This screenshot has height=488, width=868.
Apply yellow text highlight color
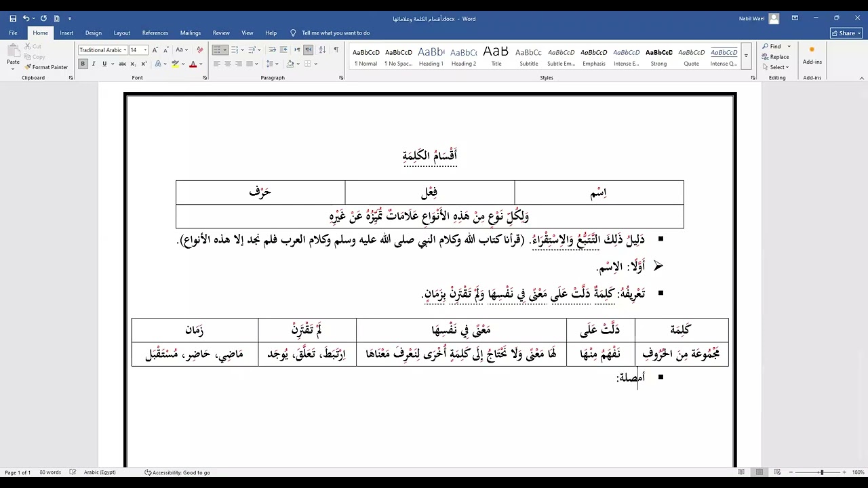[x=175, y=64]
